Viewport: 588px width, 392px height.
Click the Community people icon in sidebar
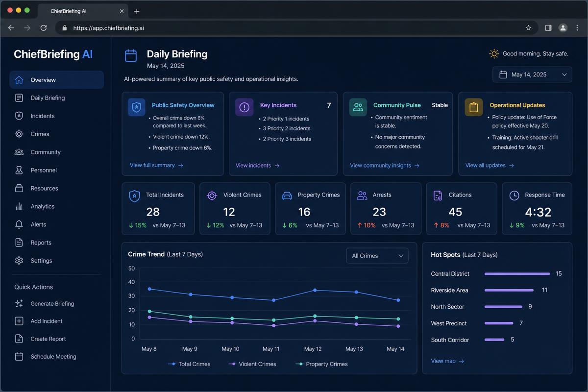19,152
